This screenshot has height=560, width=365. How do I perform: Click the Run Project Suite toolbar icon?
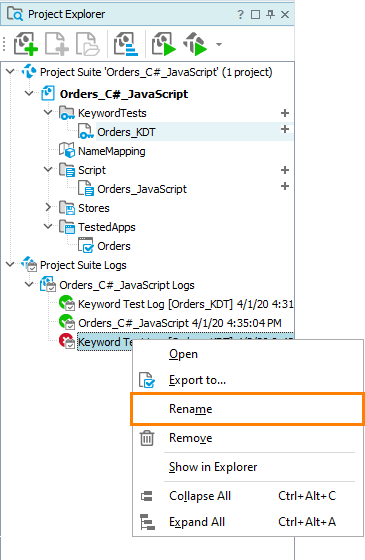tap(164, 44)
